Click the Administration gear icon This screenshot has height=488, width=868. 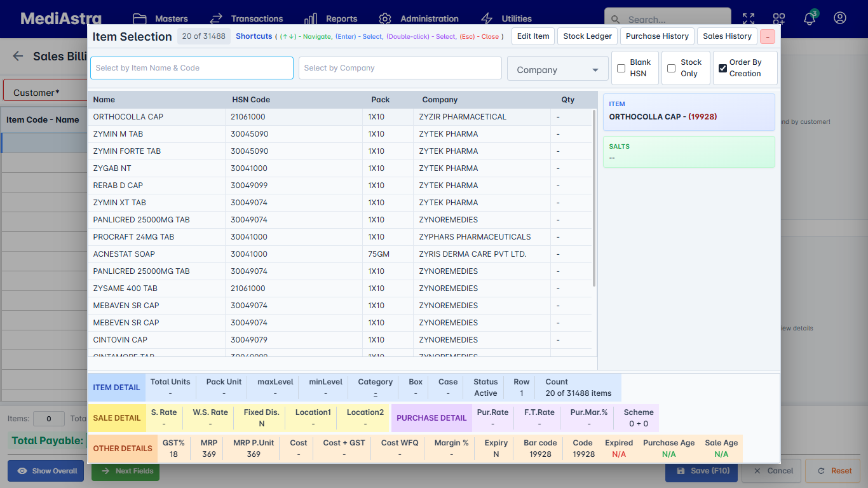384,18
